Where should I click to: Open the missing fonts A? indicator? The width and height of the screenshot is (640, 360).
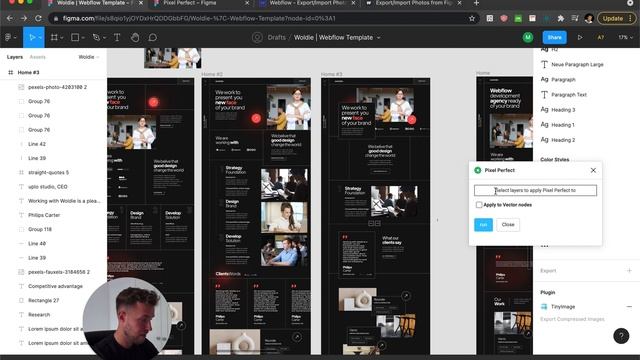[x=601, y=38]
